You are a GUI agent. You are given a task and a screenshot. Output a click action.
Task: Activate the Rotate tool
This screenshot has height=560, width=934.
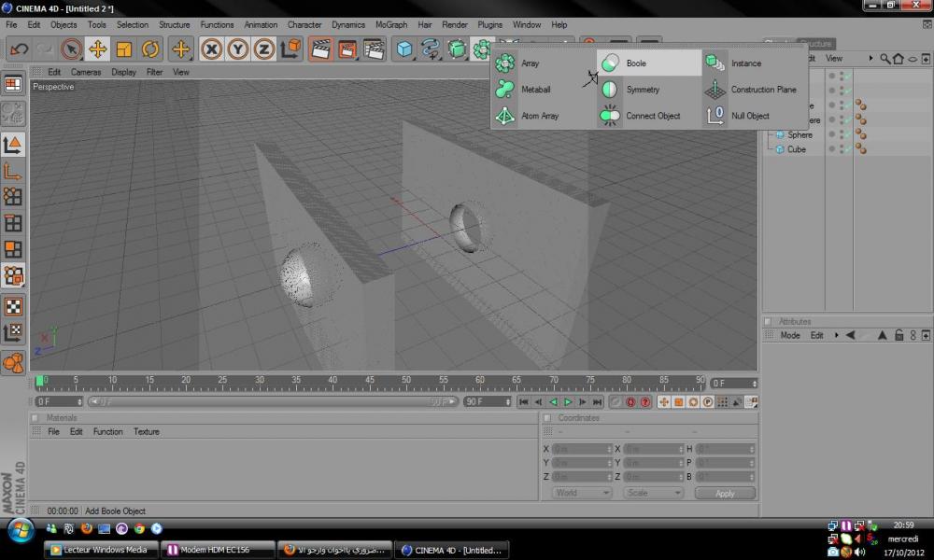coord(150,49)
